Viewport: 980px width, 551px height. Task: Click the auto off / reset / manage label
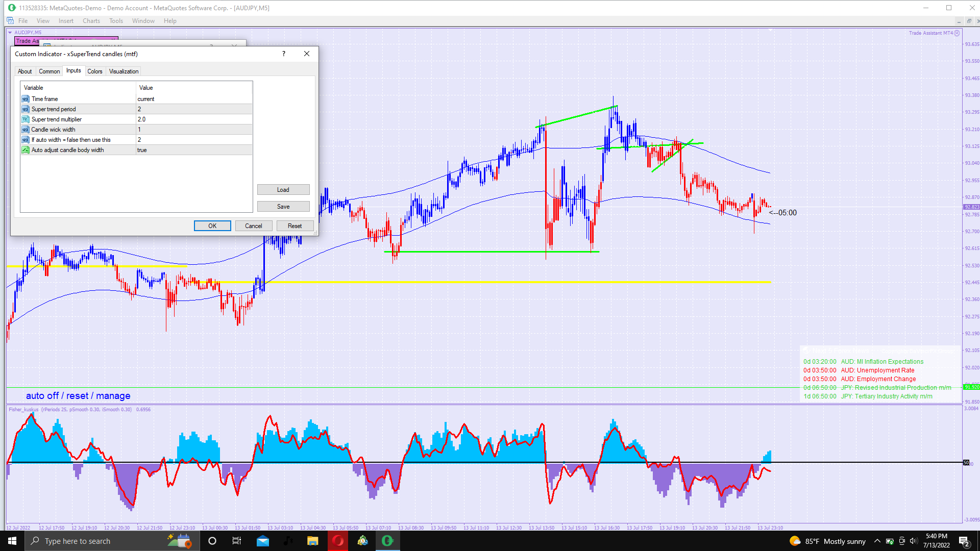[78, 396]
